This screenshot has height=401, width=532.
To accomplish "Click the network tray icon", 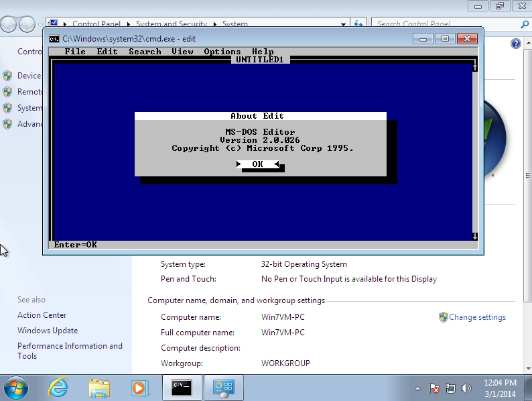I will click(450, 388).
